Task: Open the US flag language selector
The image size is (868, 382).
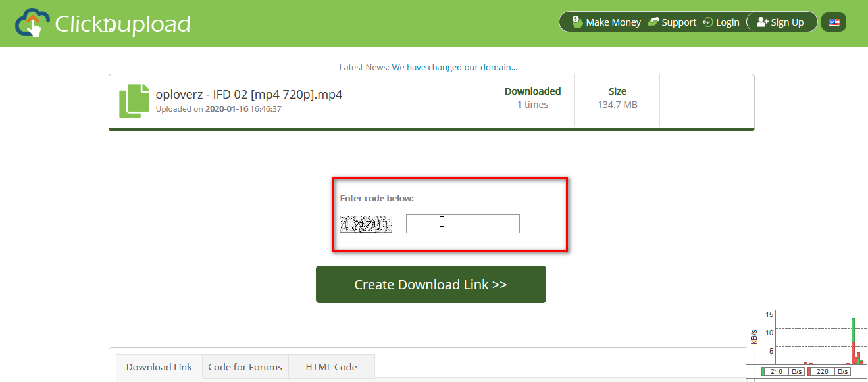Action: [x=834, y=22]
